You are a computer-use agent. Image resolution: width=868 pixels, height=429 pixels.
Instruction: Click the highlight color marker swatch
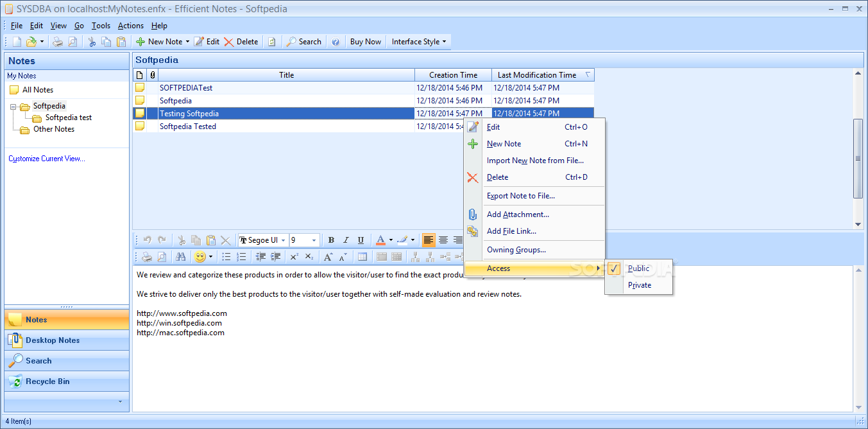tap(402, 240)
